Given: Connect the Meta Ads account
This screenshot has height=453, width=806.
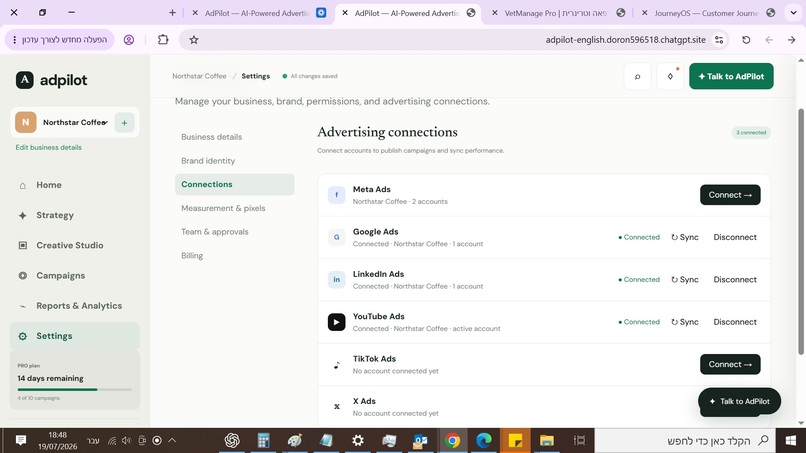Looking at the screenshot, I should [x=730, y=195].
